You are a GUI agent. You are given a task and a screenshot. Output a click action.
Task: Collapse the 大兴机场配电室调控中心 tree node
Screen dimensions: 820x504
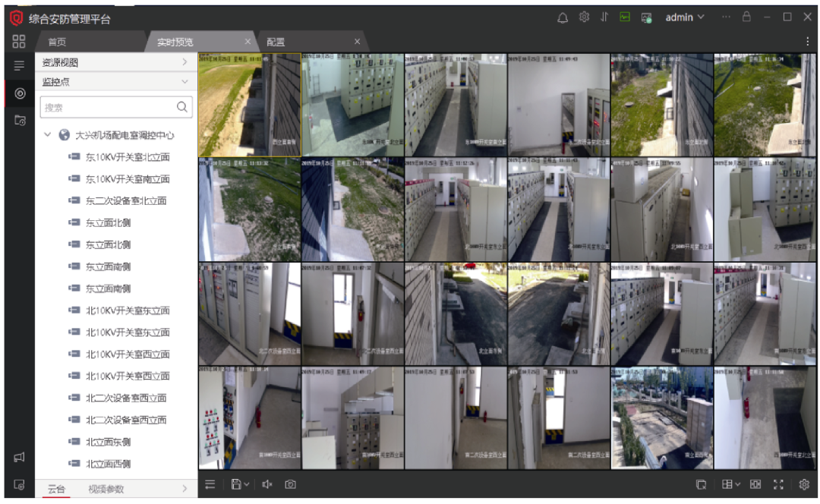pos(48,135)
